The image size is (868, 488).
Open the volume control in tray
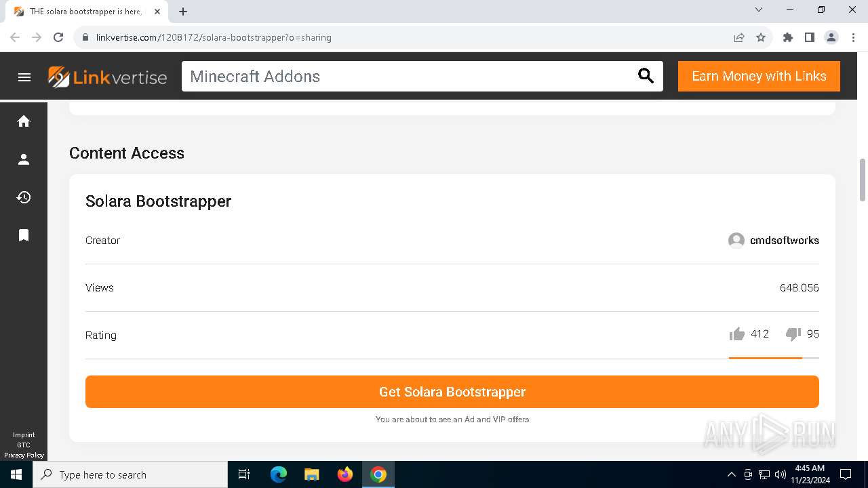(x=781, y=474)
